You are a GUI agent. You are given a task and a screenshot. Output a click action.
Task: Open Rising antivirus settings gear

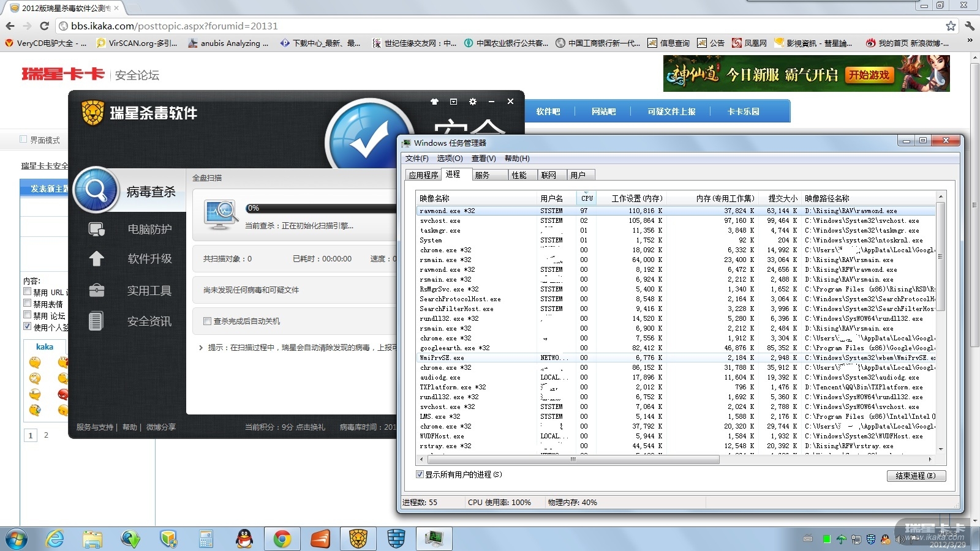(x=472, y=102)
